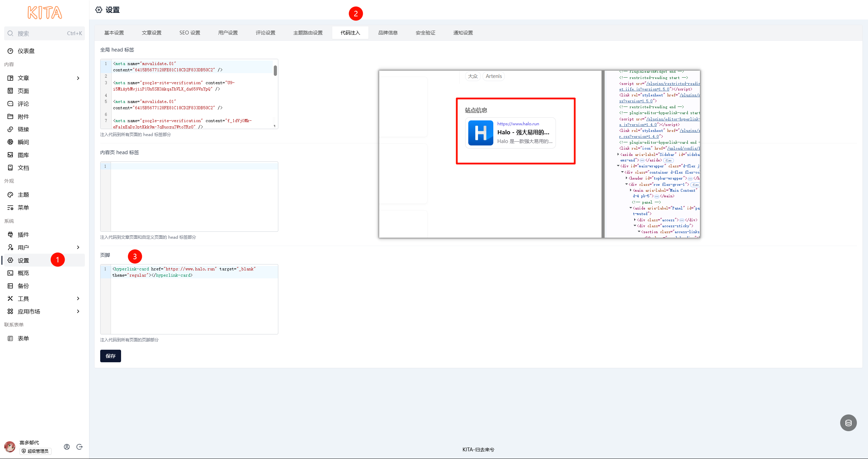Click the backup sidebar icon

10,286
